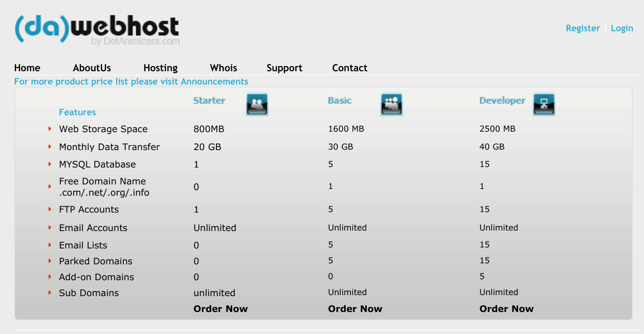Click Order Now for the Starter plan
This screenshot has height=334, width=644.
pyautogui.click(x=220, y=309)
